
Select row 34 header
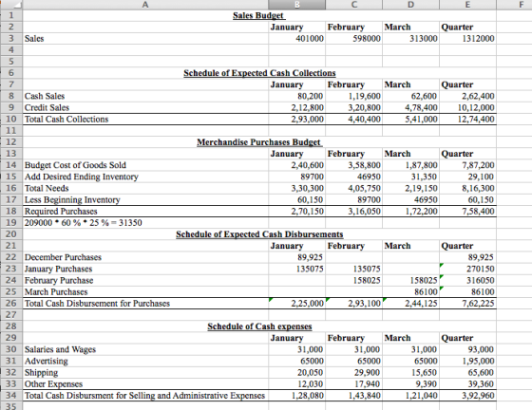[11, 396]
